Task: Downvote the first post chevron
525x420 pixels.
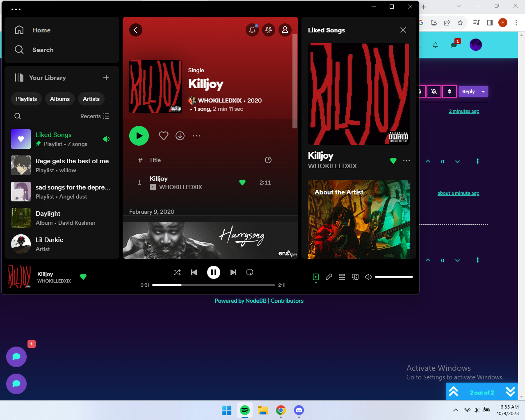Action: click(x=457, y=162)
